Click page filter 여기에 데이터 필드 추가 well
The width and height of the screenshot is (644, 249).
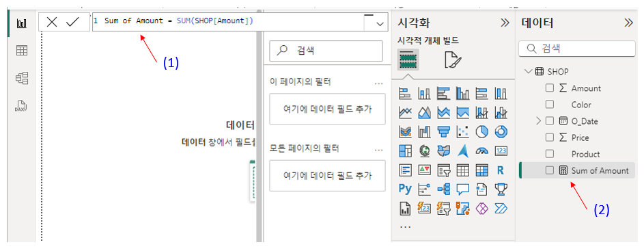327,109
